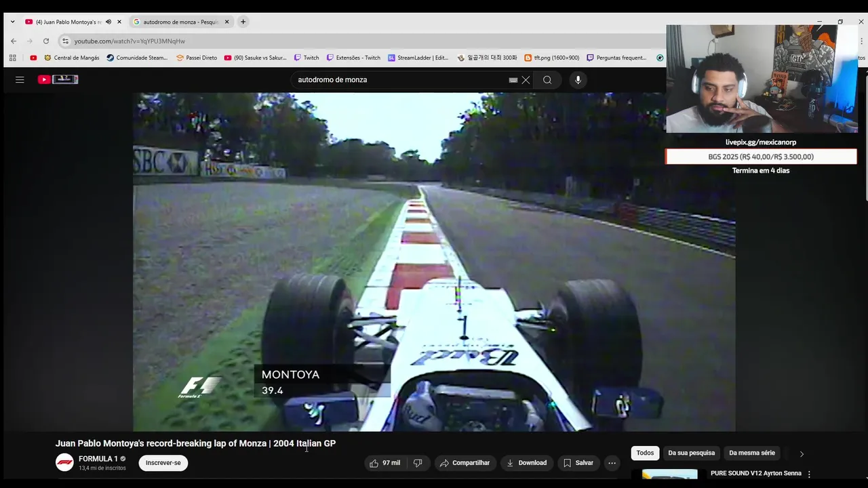This screenshot has height=488, width=868.
Task: Switch to the autodromo de monza Google tab
Action: point(180,22)
